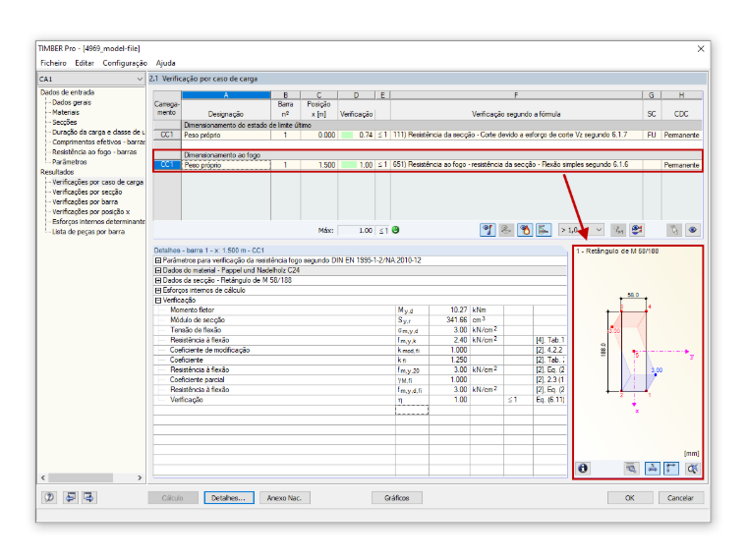The height and width of the screenshot is (560, 747).
Task: Toggle the ultimate limit state filter icon
Action: click(488, 230)
